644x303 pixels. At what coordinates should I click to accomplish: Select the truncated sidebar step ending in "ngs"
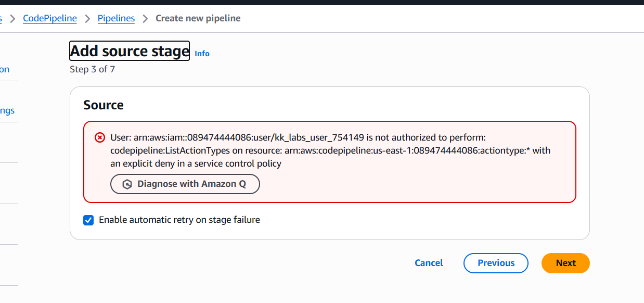[7, 111]
